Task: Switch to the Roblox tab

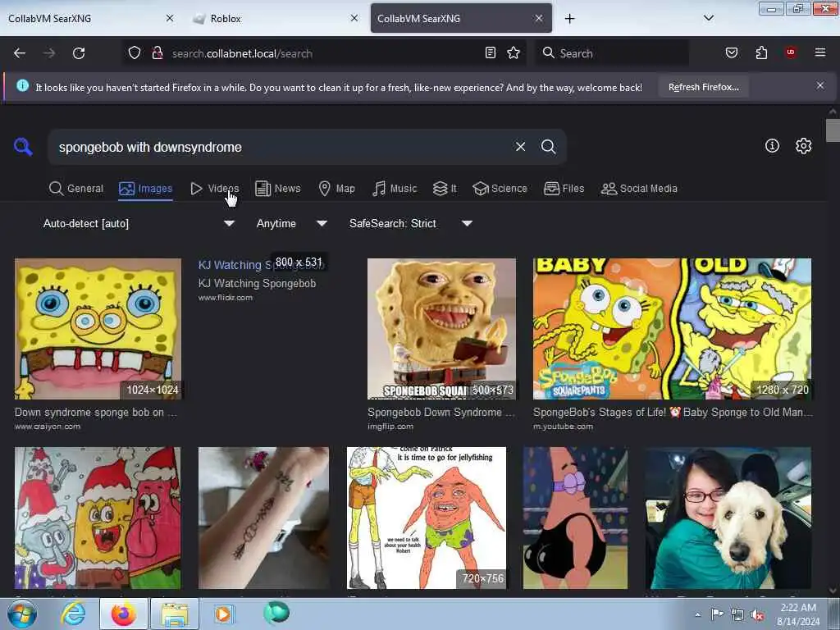Action: click(275, 19)
